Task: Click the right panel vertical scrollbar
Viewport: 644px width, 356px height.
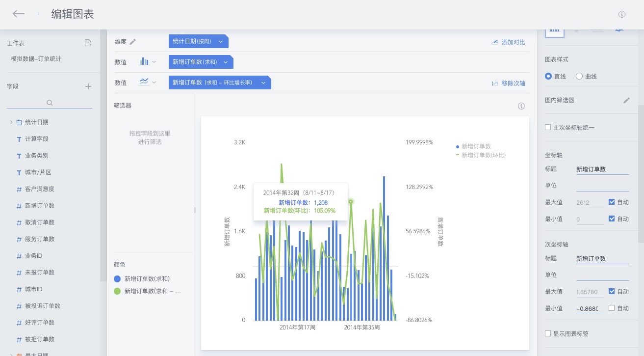Action: 641,173
